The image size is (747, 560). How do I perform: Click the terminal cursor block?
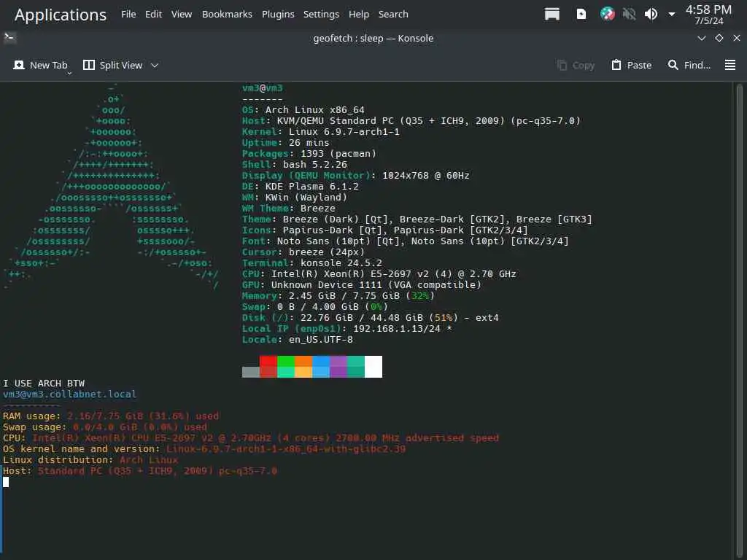(x=6, y=482)
